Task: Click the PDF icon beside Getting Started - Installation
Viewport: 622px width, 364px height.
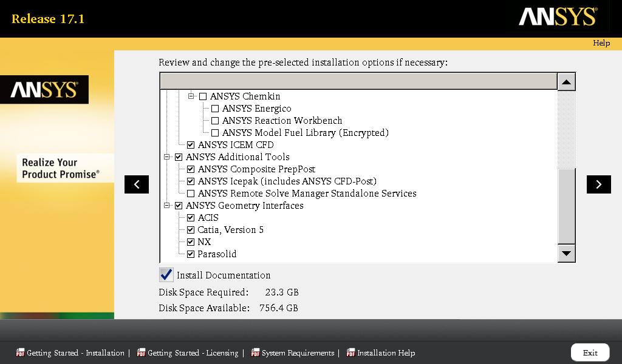Action: pyautogui.click(x=20, y=352)
